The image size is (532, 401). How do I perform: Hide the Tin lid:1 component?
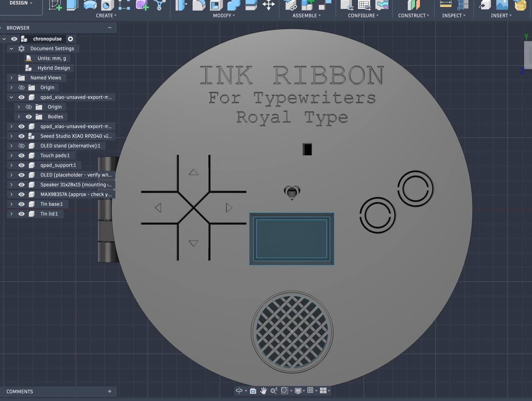(21, 214)
